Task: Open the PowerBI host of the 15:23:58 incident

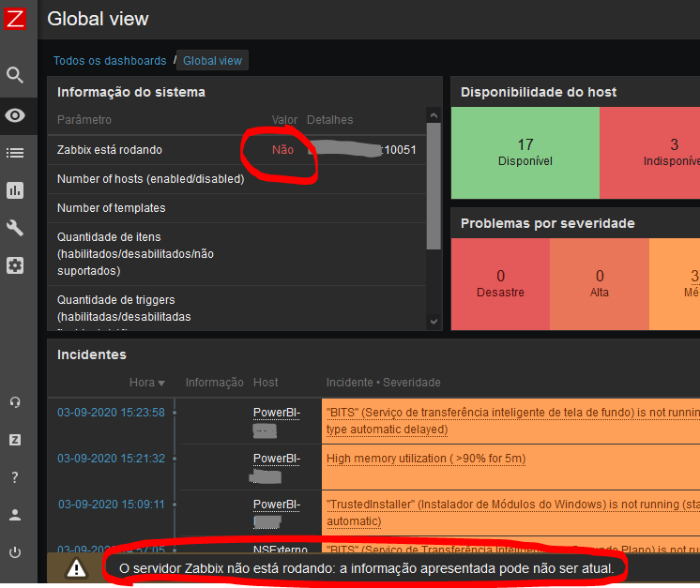Action: coord(276,413)
